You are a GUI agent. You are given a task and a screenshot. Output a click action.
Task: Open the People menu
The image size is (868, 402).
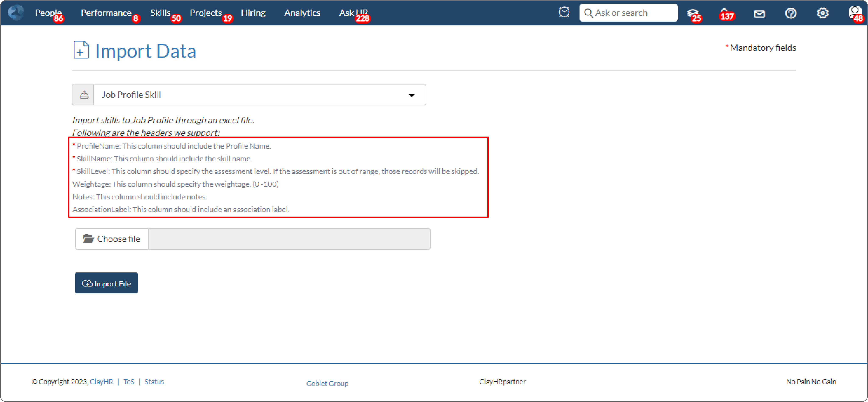48,13
